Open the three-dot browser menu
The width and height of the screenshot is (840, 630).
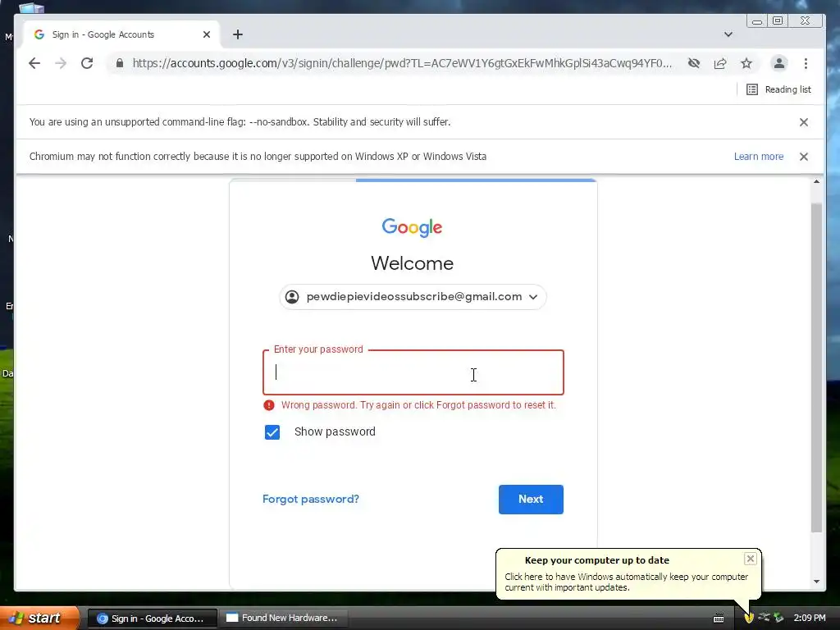click(806, 63)
